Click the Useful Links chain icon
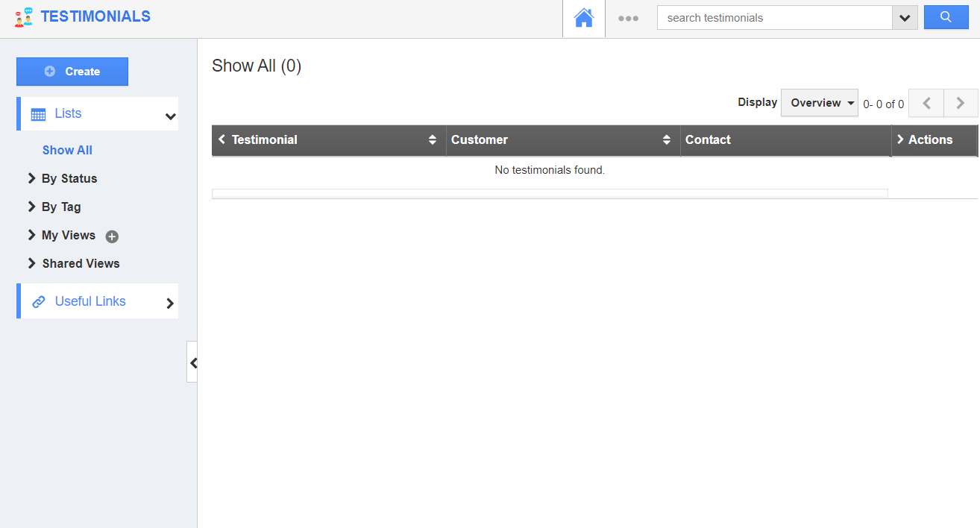Viewport: 980px width, 528px height. 39,302
